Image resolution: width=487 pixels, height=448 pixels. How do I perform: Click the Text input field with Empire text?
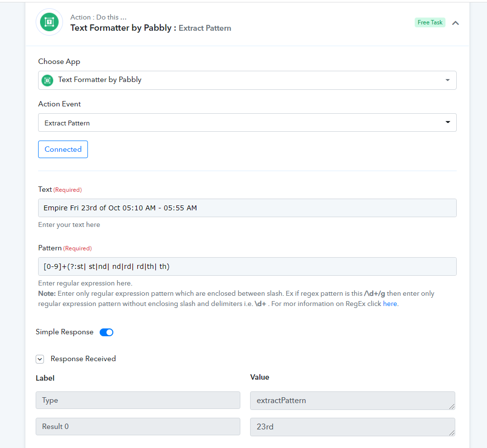(247, 208)
